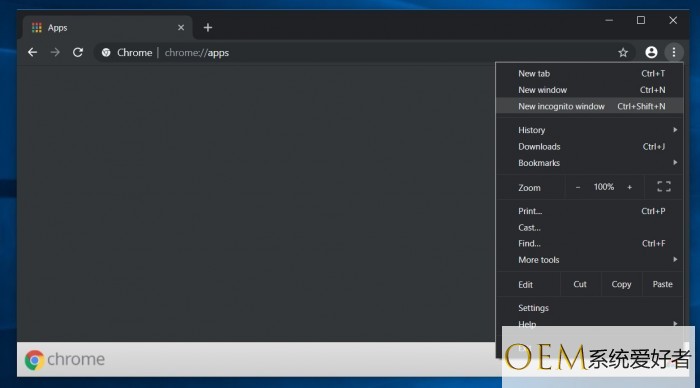
Task: Decrease zoom with the minus button
Action: (x=578, y=188)
